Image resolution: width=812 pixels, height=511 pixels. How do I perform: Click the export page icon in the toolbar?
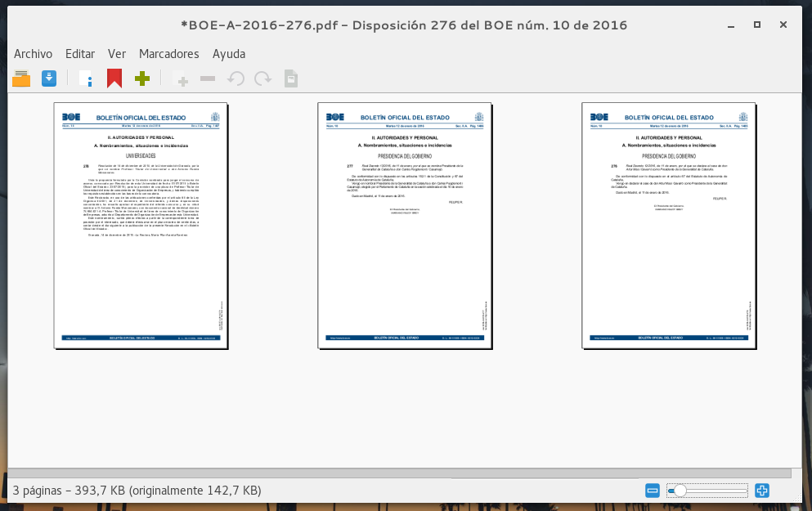click(290, 78)
